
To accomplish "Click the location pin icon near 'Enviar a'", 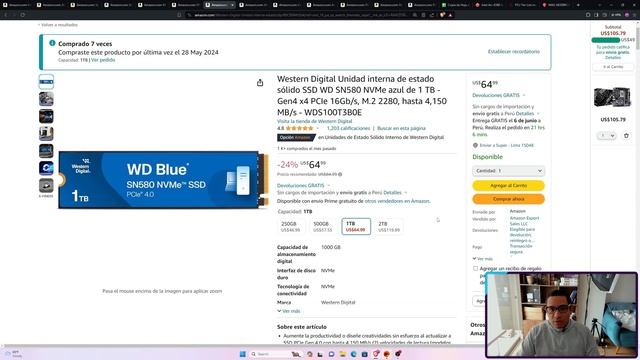I will tap(475, 145).
